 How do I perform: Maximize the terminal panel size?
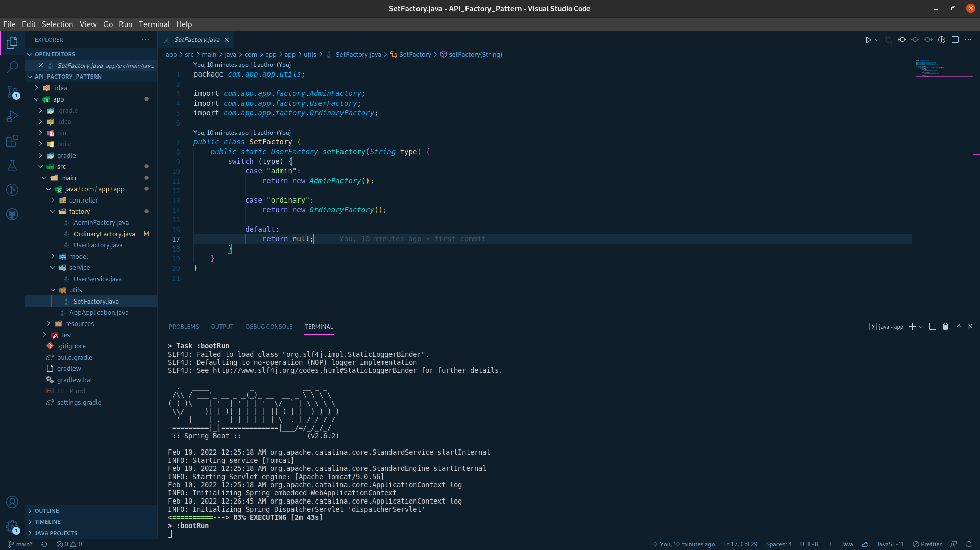tap(959, 327)
